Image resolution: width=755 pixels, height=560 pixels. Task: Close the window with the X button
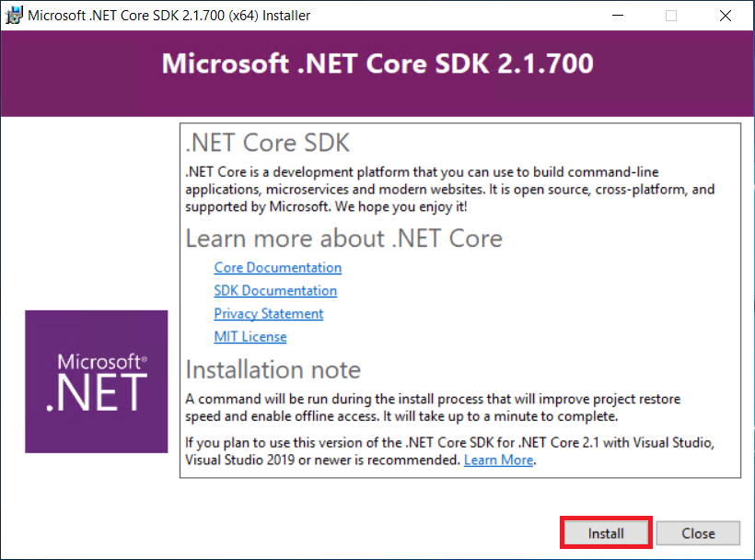pos(726,16)
